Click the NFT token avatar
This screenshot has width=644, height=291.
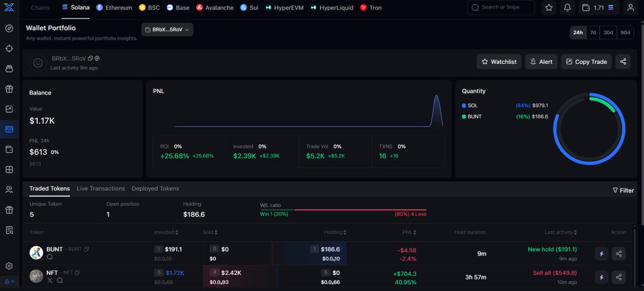(36, 277)
